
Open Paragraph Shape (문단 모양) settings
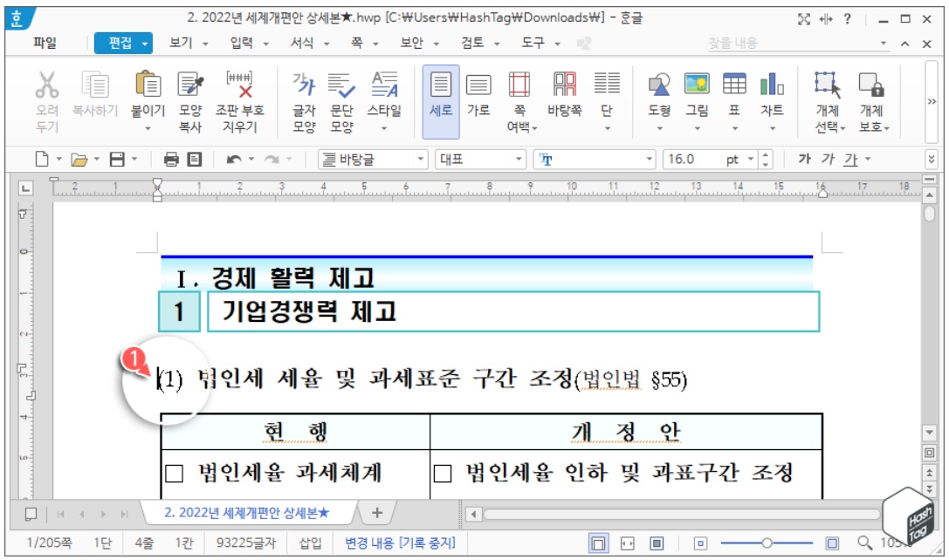click(341, 85)
